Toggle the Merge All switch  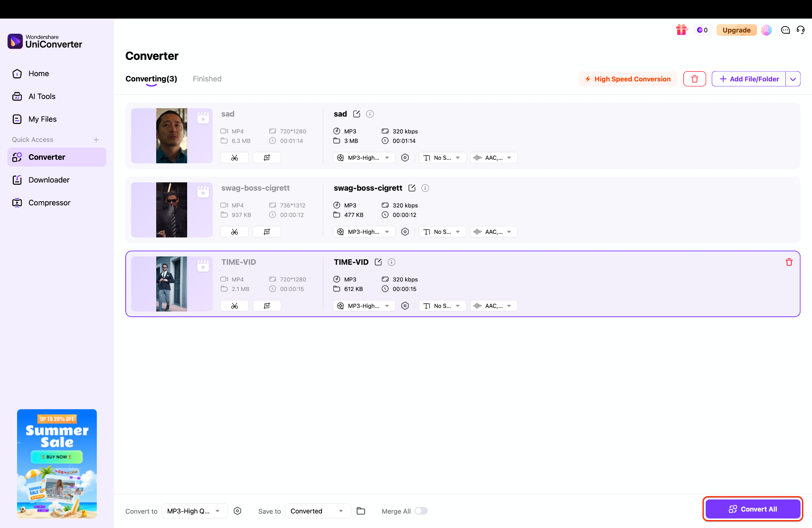point(421,511)
